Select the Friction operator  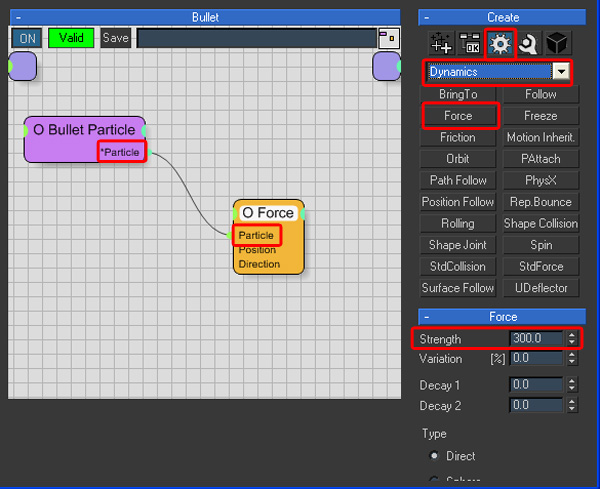458,137
